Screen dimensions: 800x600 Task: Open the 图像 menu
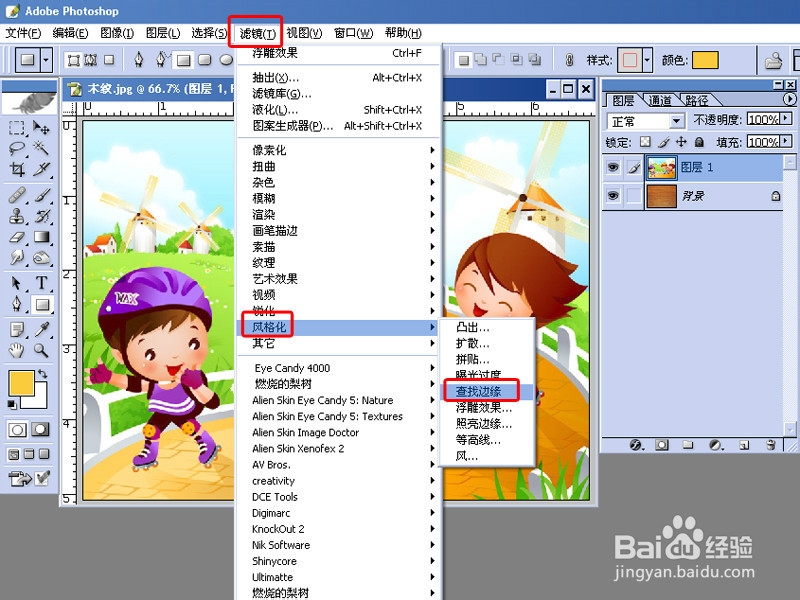[117, 33]
